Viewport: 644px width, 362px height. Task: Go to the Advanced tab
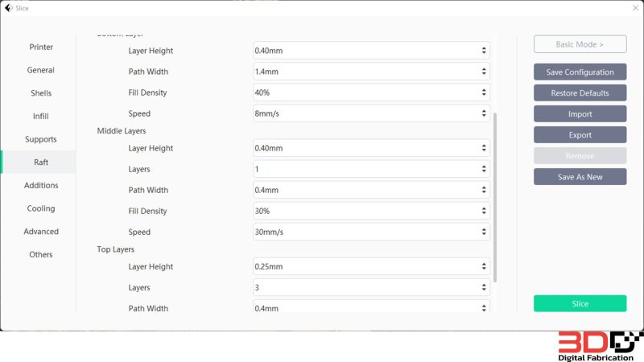pos(41,232)
